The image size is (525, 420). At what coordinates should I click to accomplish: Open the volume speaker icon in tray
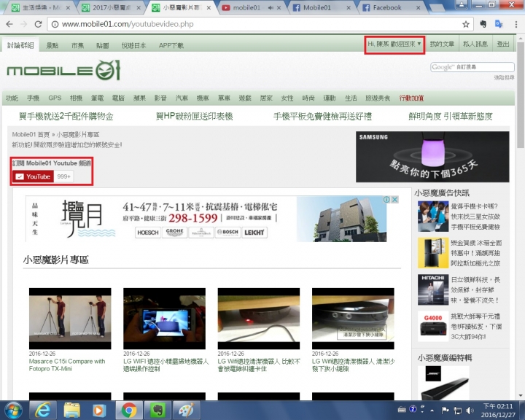point(470,411)
